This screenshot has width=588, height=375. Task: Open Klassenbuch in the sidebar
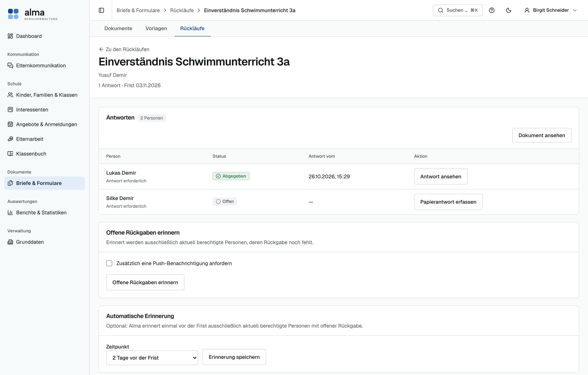(x=45, y=154)
